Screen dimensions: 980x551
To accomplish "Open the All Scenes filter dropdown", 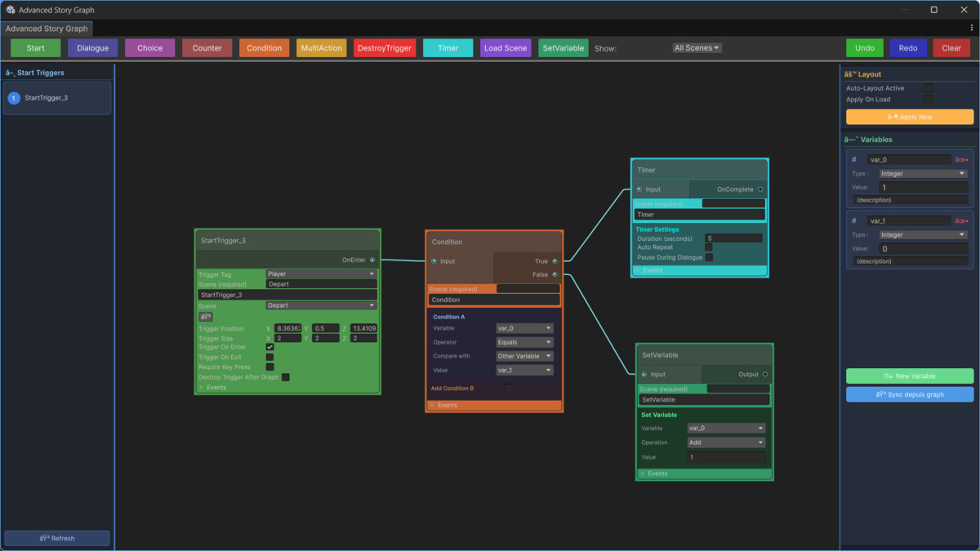I will [697, 48].
